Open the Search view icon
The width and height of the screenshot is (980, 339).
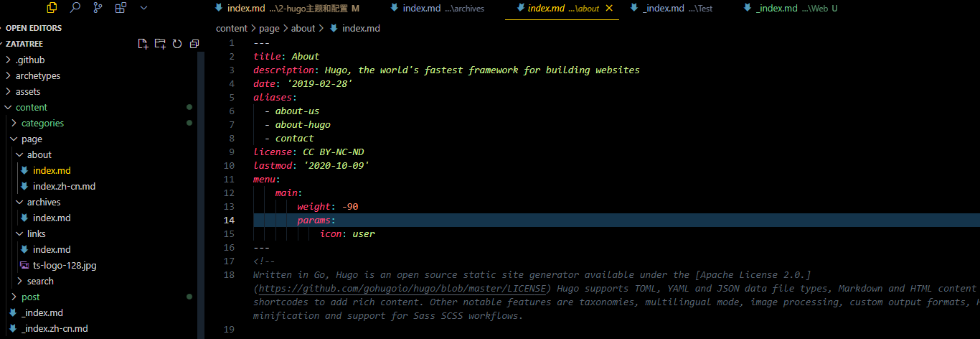75,8
